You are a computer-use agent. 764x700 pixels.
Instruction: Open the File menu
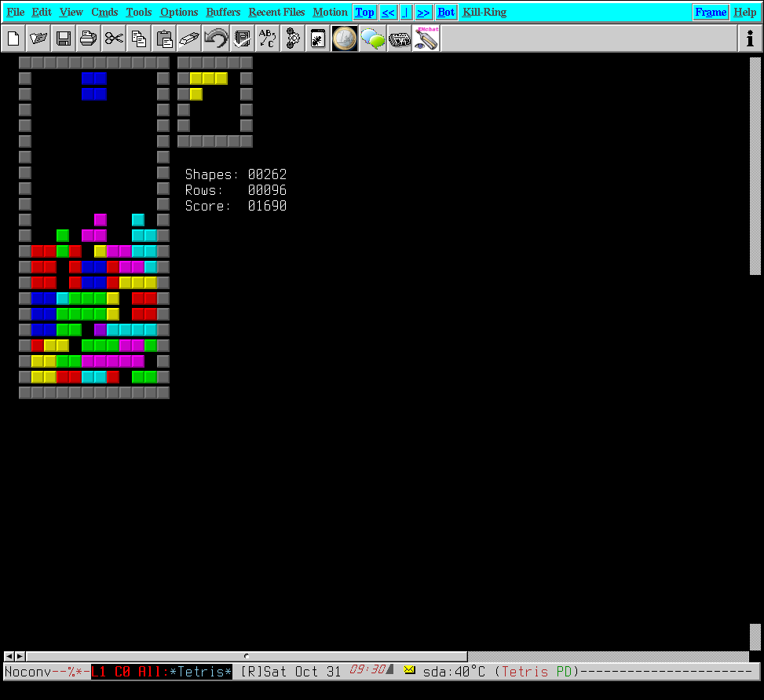pos(16,13)
